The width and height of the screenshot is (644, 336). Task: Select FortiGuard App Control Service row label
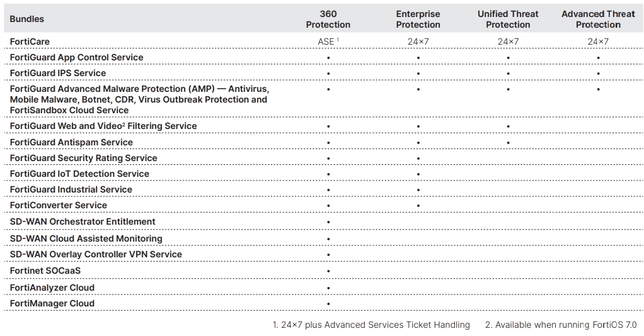tap(76, 57)
